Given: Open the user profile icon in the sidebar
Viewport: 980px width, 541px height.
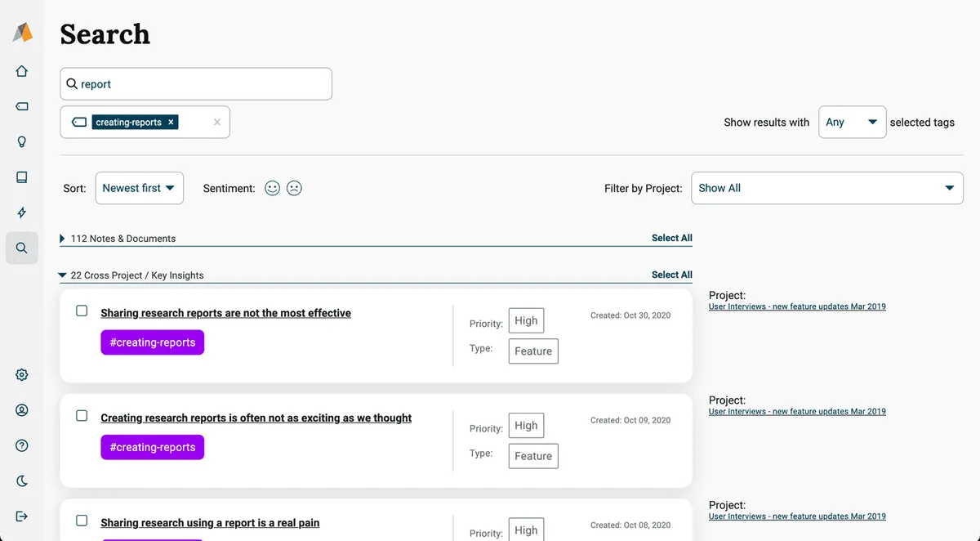Looking at the screenshot, I should 22,410.
